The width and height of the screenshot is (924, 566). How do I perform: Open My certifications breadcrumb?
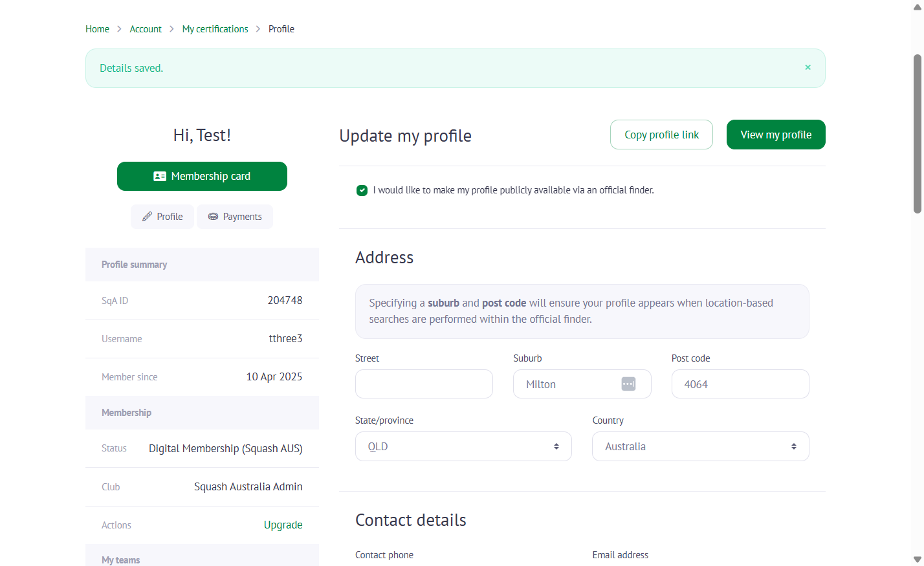(x=215, y=29)
